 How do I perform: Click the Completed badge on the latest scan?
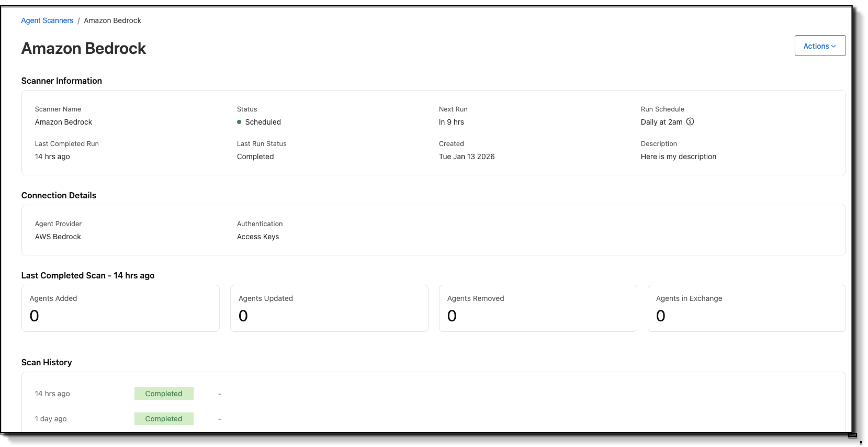(x=164, y=393)
